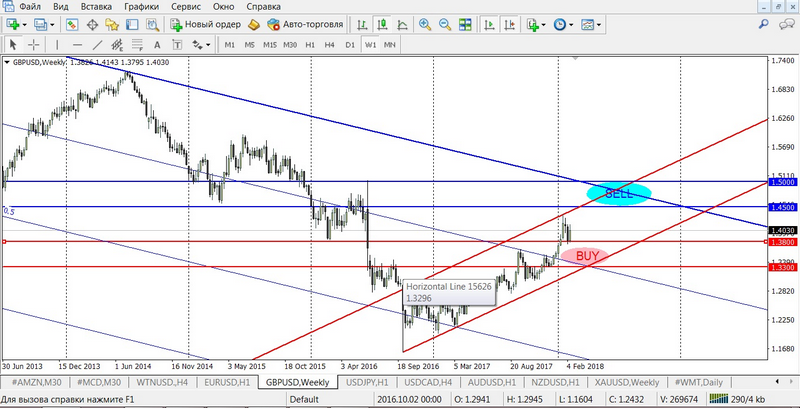Image resolution: width=800 pixels, height=408 pixels.
Task: Toggle the chart auto scroll button
Action: click(489, 24)
